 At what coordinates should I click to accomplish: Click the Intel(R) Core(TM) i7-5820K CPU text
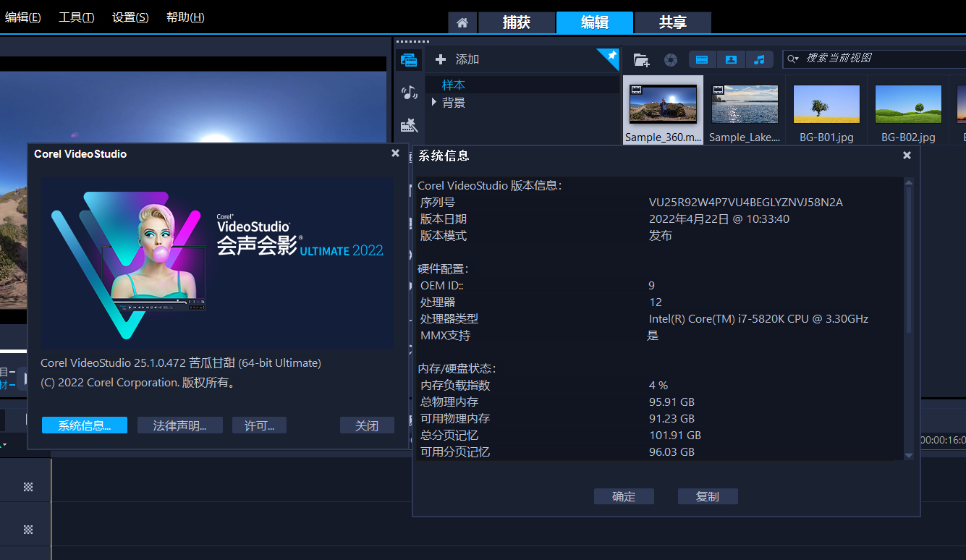pyautogui.click(x=758, y=319)
